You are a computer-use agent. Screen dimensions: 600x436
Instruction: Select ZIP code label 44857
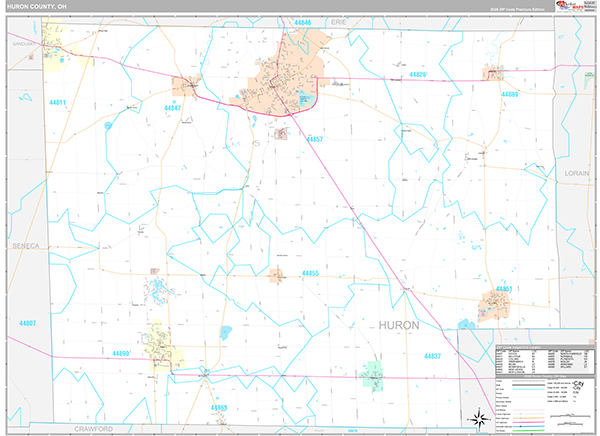315,139
